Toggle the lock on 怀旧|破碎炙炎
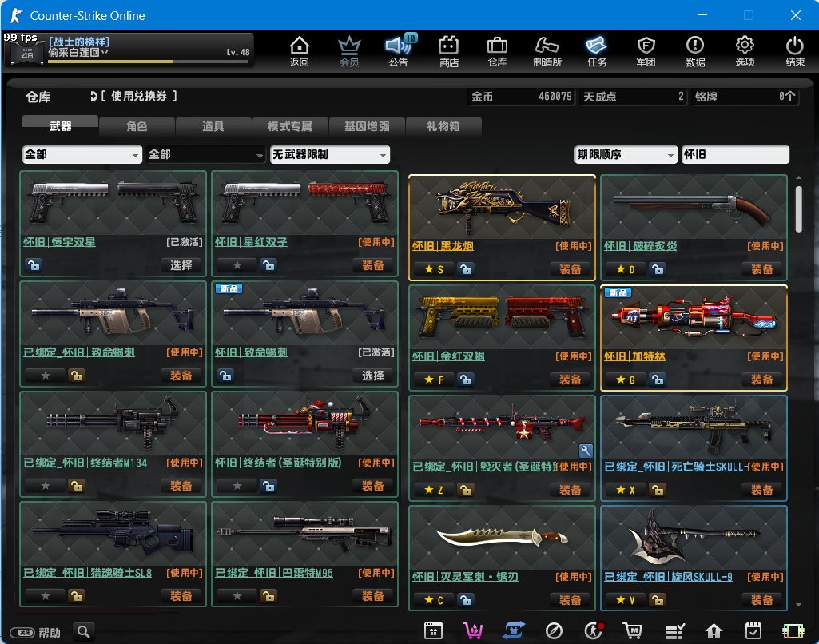Viewport: 819px width, 644px height. tap(658, 269)
